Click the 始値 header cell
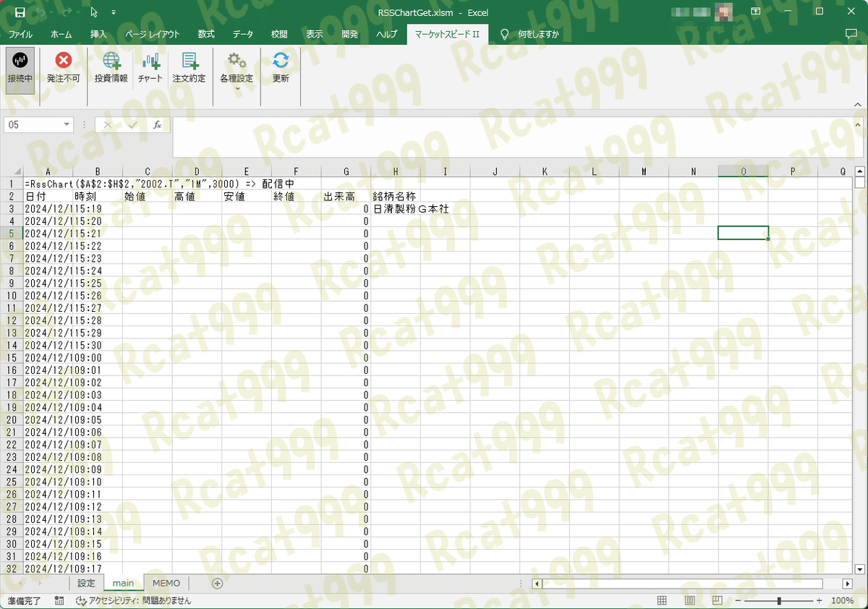 [148, 196]
